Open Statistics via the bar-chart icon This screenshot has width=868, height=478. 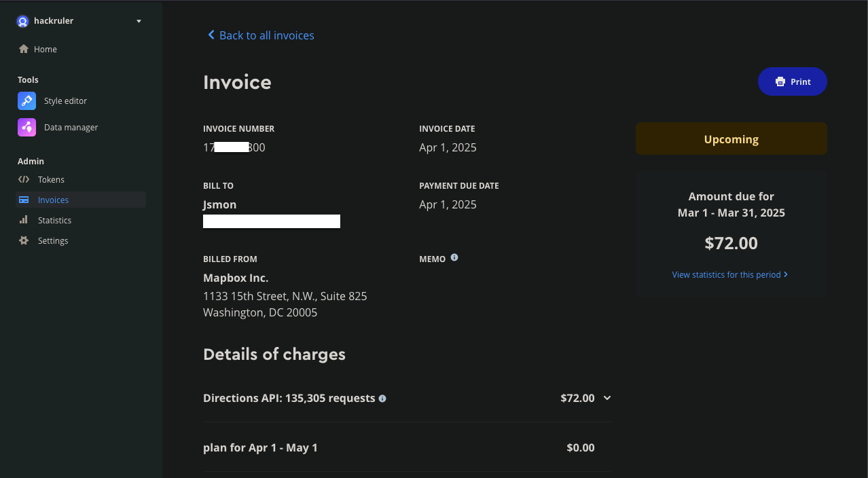22,220
